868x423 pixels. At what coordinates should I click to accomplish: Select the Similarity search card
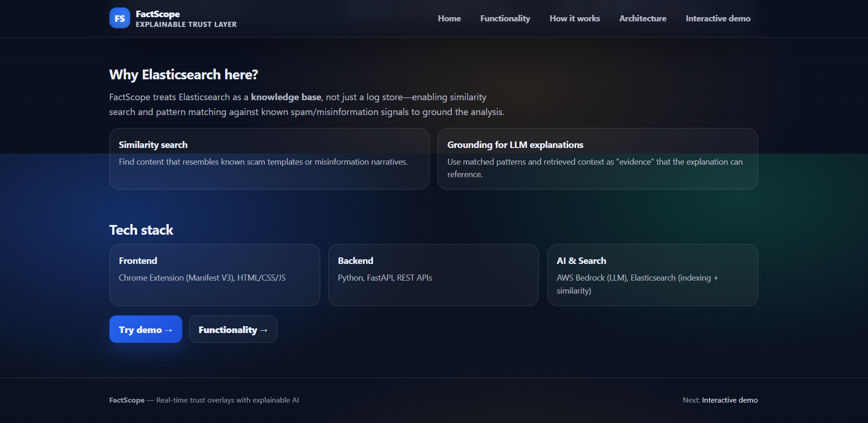click(269, 159)
